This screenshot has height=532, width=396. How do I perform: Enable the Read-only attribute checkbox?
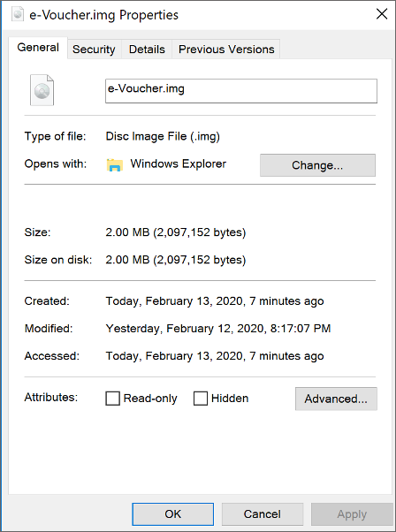pos(112,399)
